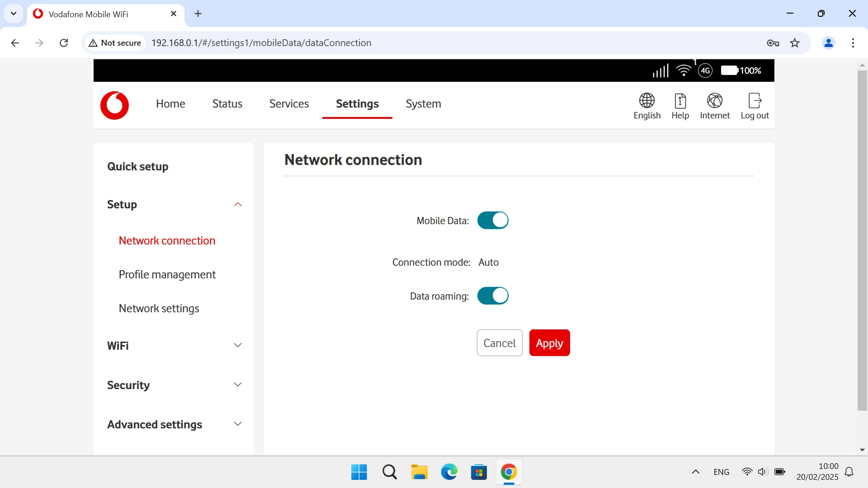Expand Advanced settings section
The image size is (868, 488).
coord(238,424)
